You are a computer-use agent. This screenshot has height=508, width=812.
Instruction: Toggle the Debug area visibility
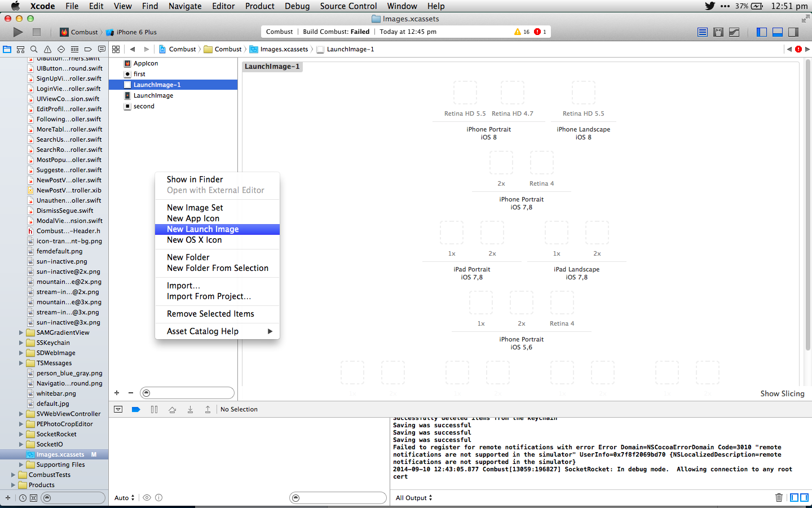pyautogui.click(x=778, y=32)
